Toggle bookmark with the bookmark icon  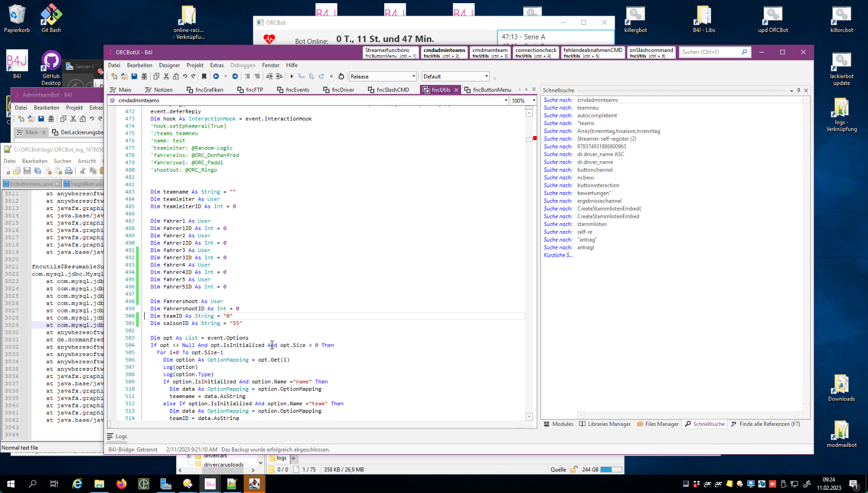(204, 77)
